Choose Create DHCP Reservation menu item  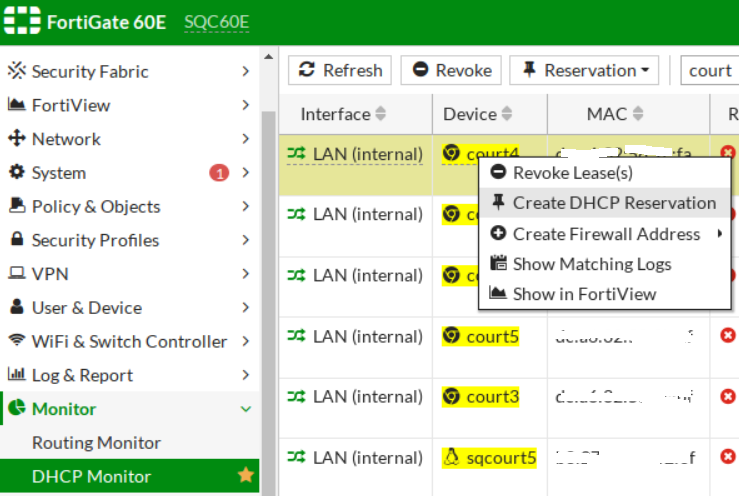(605, 203)
